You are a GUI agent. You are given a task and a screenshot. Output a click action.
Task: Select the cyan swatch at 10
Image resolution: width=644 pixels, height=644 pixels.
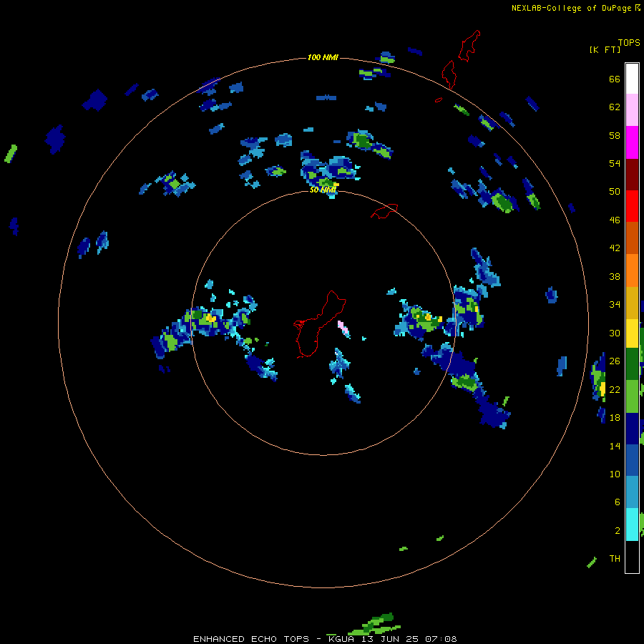click(632, 525)
